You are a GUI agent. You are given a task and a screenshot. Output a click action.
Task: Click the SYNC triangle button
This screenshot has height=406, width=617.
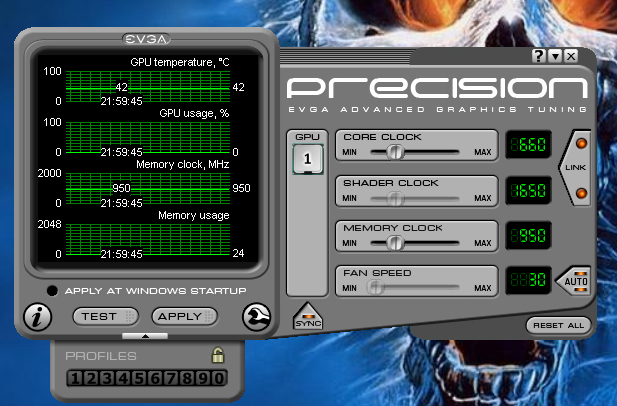(x=308, y=316)
